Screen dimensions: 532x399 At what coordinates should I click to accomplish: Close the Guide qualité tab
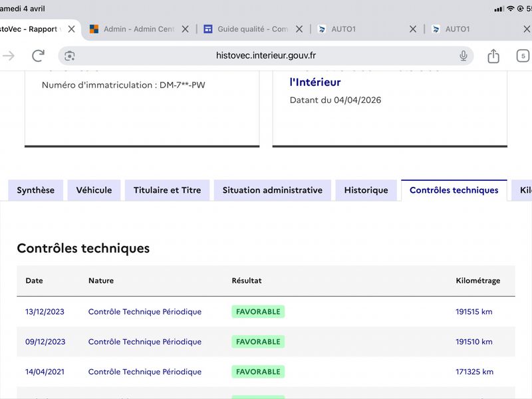(x=299, y=29)
